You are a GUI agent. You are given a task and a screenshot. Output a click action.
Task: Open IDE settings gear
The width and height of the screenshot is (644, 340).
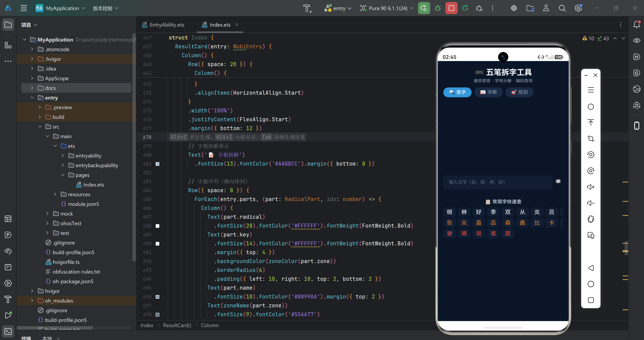(x=578, y=8)
